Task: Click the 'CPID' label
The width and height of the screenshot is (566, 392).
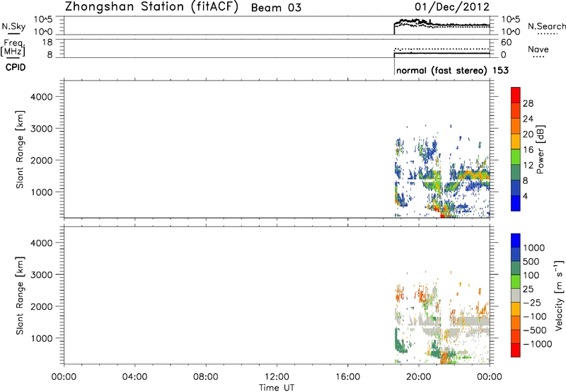Action: pos(16,67)
